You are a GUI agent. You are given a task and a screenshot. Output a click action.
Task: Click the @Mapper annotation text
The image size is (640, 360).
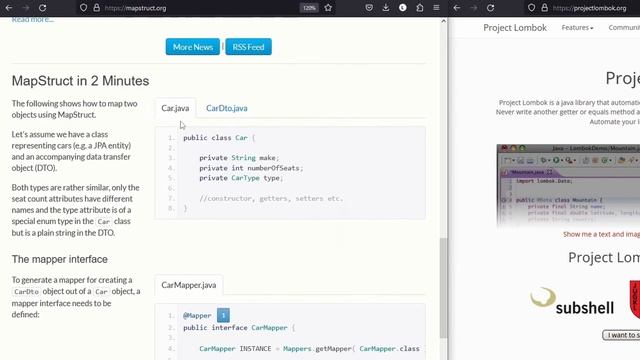[x=197, y=316]
